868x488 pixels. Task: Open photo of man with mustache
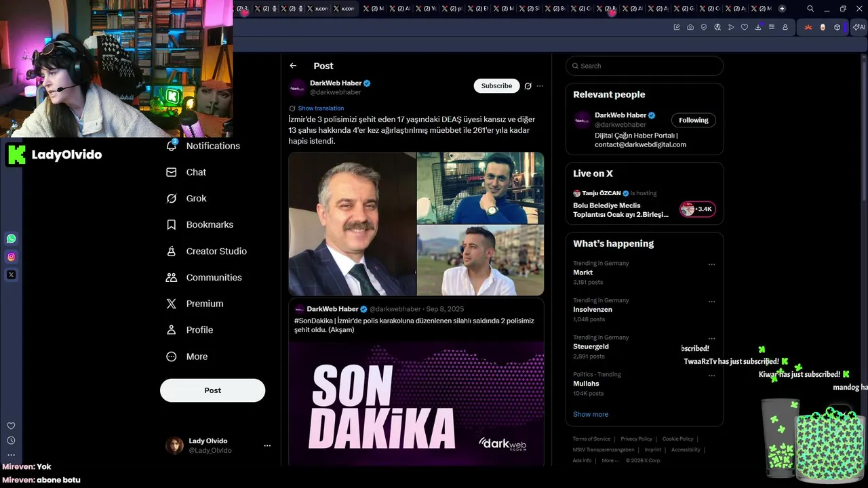[352, 224]
